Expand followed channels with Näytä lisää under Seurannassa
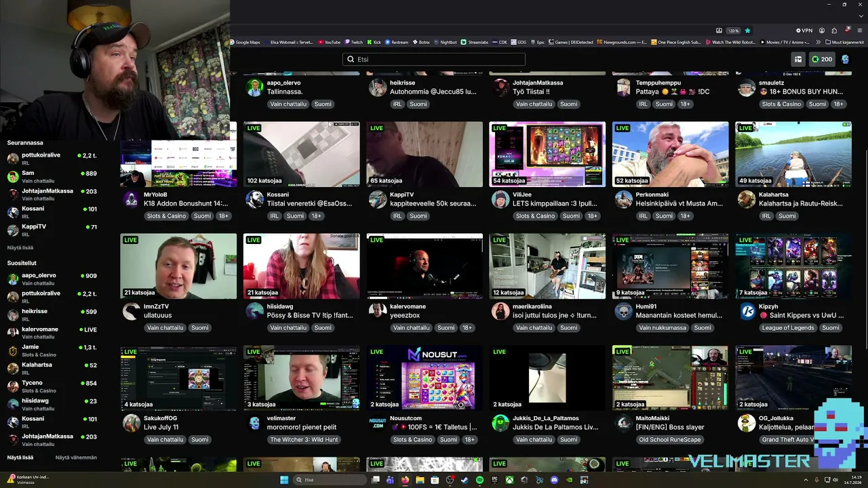868x488 pixels. (20, 247)
